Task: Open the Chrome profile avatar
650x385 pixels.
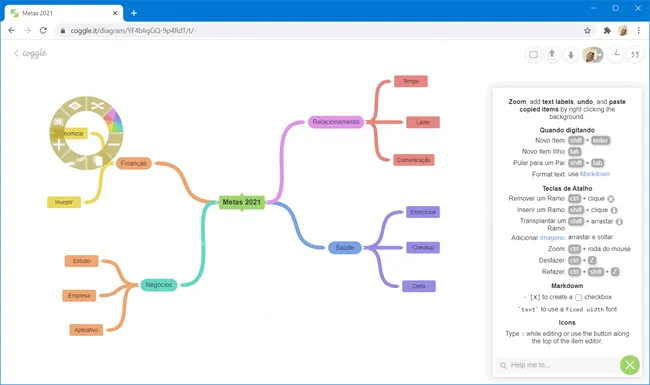Action: (x=623, y=31)
